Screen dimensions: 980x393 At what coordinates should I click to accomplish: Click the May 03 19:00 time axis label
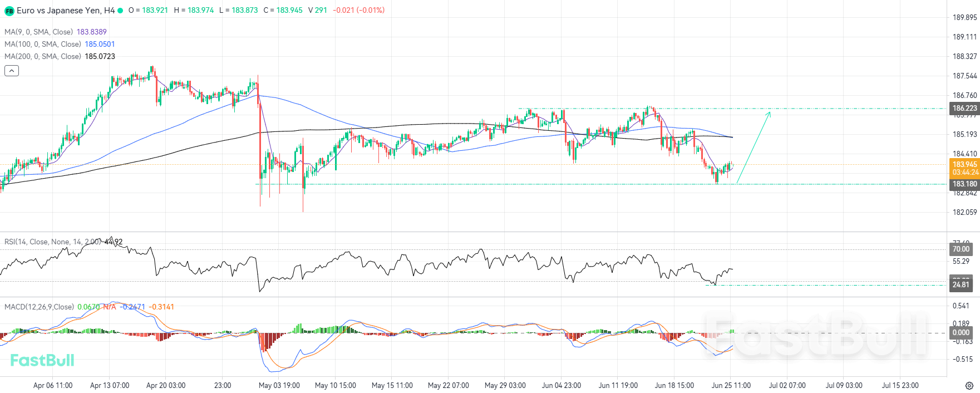279,385
